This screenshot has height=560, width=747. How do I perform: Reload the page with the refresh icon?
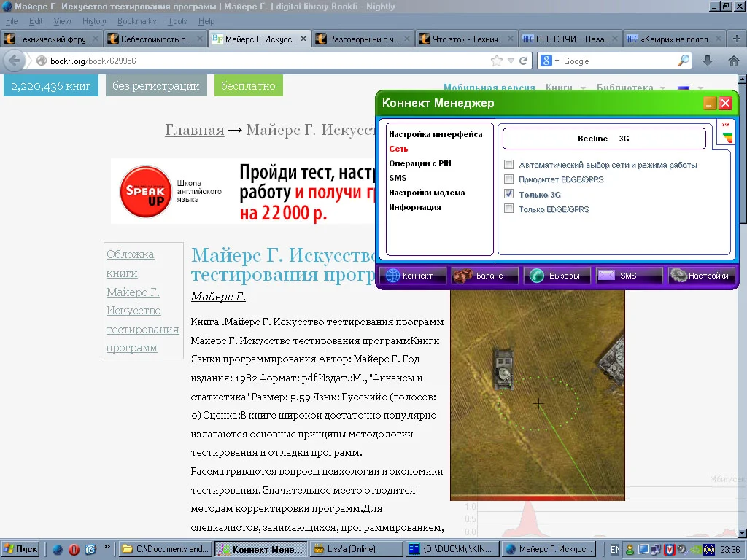coord(523,61)
